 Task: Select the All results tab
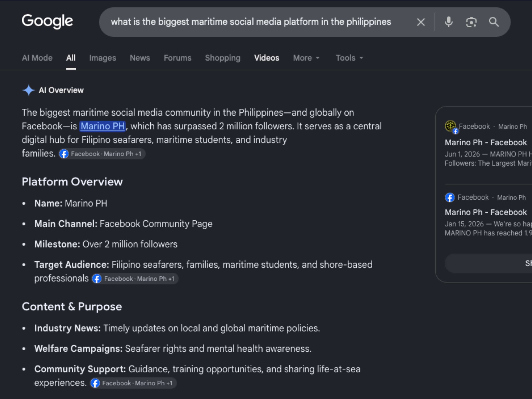click(x=71, y=58)
